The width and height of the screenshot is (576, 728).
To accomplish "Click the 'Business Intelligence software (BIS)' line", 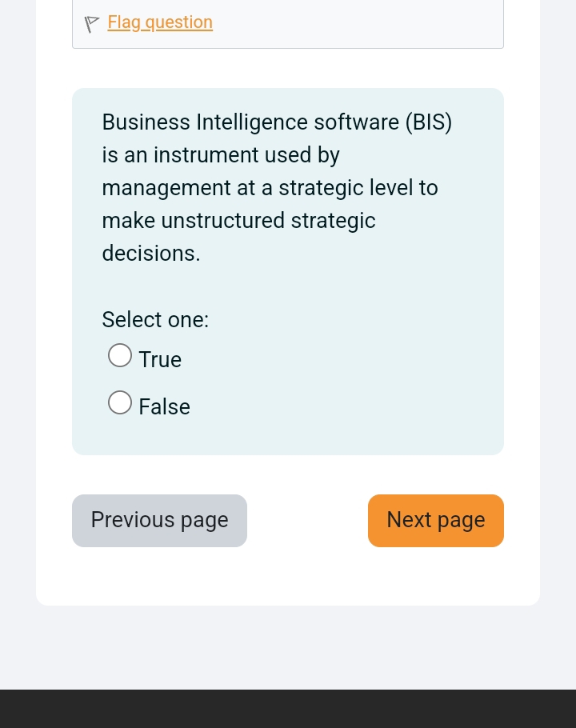I will pos(277,122).
